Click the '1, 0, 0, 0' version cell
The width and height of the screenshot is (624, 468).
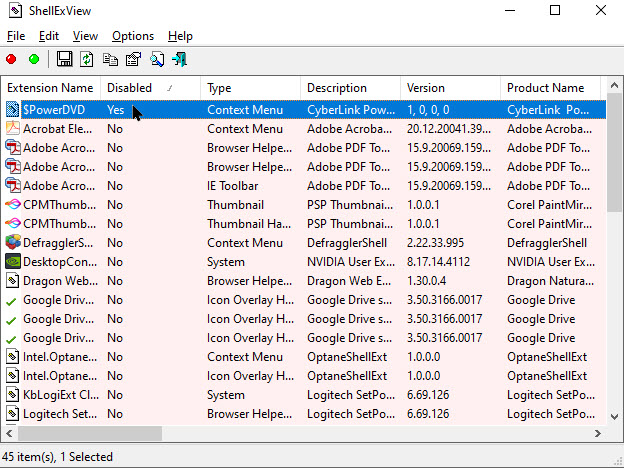(x=428, y=110)
